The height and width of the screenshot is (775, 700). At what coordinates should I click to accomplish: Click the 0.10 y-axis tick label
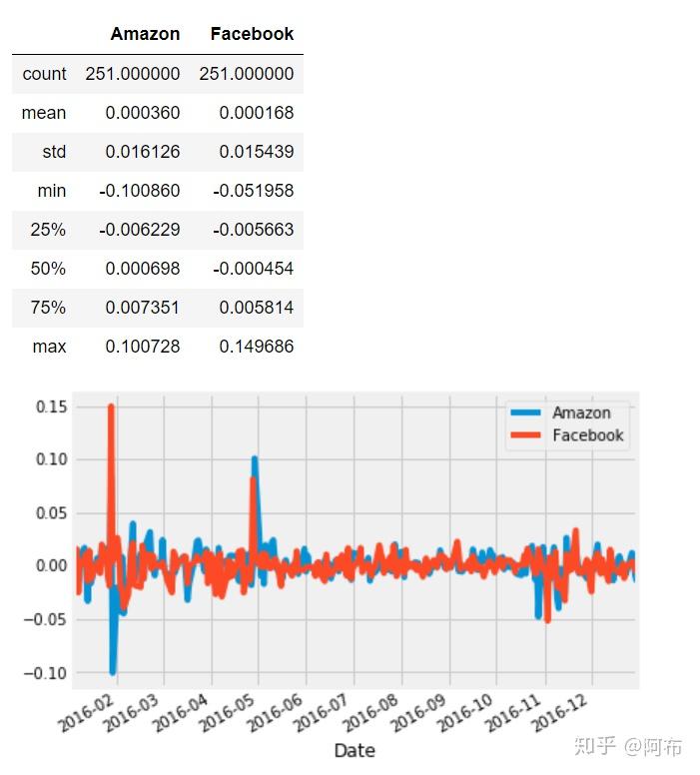coord(51,459)
